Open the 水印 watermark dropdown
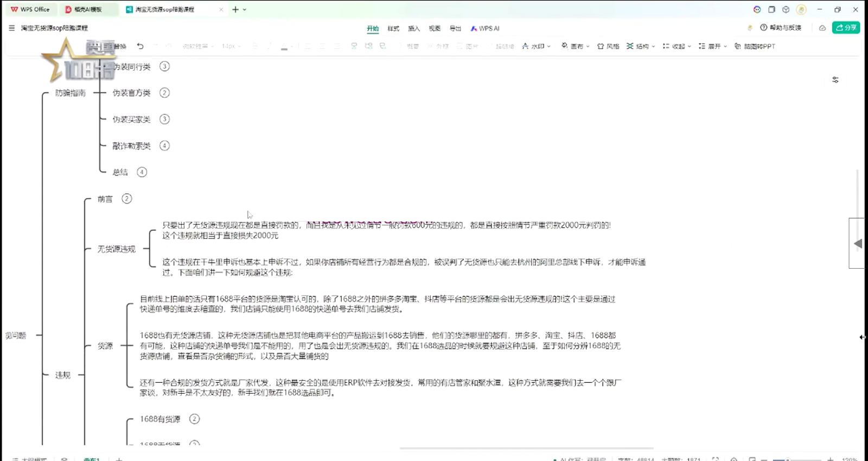The height and width of the screenshot is (461, 868). tap(537, 46)
